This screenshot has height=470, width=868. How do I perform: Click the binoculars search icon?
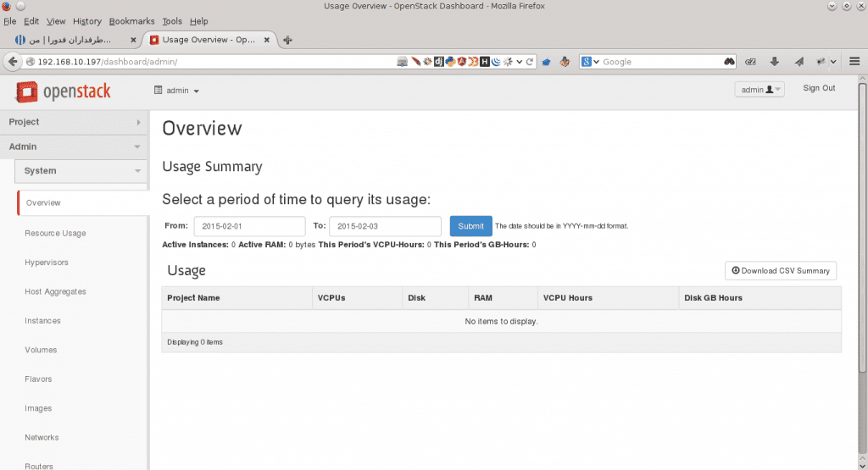[x=729, y=62]
